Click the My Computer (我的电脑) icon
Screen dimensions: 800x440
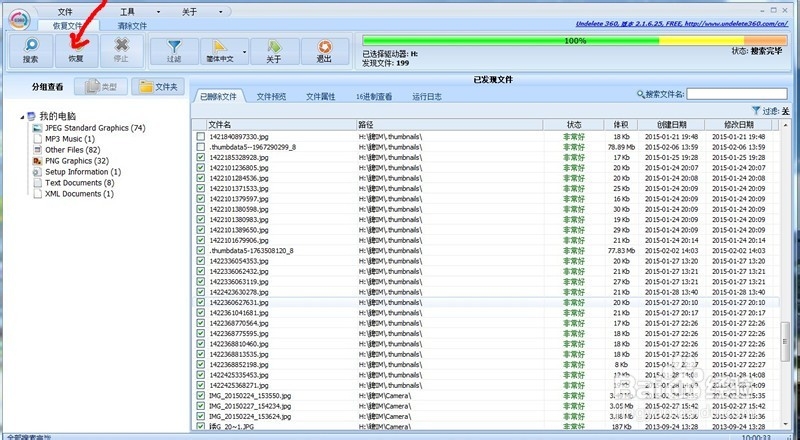(x=32, y=116)
